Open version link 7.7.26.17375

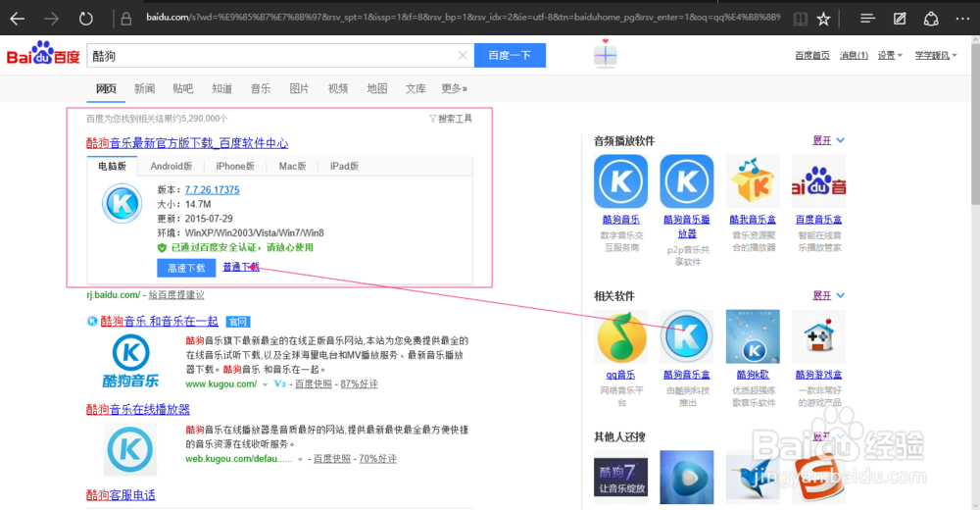(212, 189)
